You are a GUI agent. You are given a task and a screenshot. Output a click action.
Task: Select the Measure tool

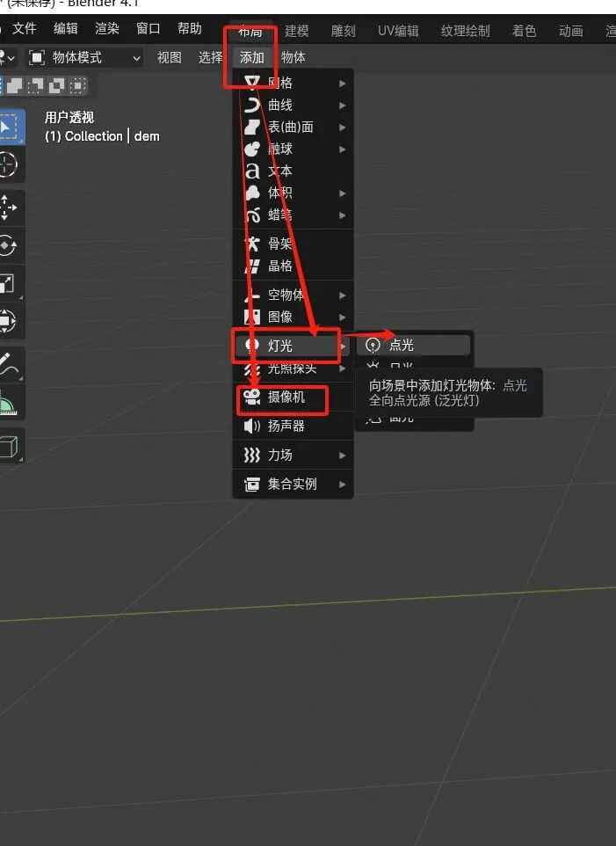coord(9,403)
